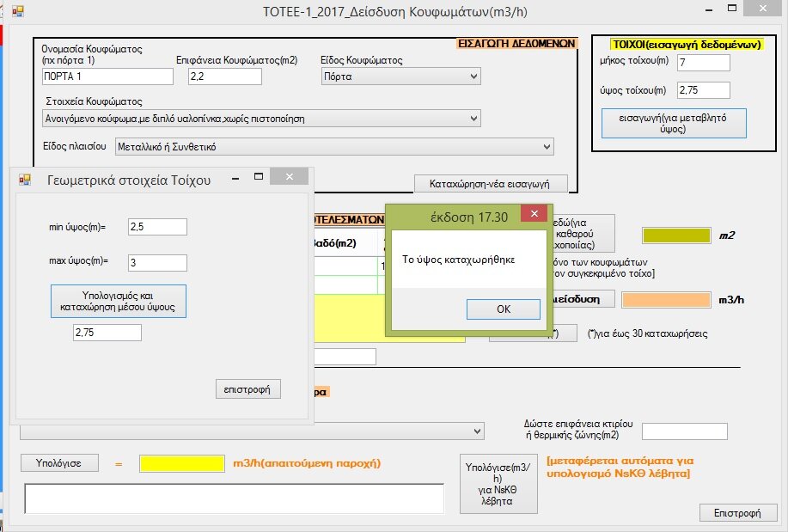
Task: Close the έκδοση 17.30 message dialog
Action: click(x=534, y=214)
